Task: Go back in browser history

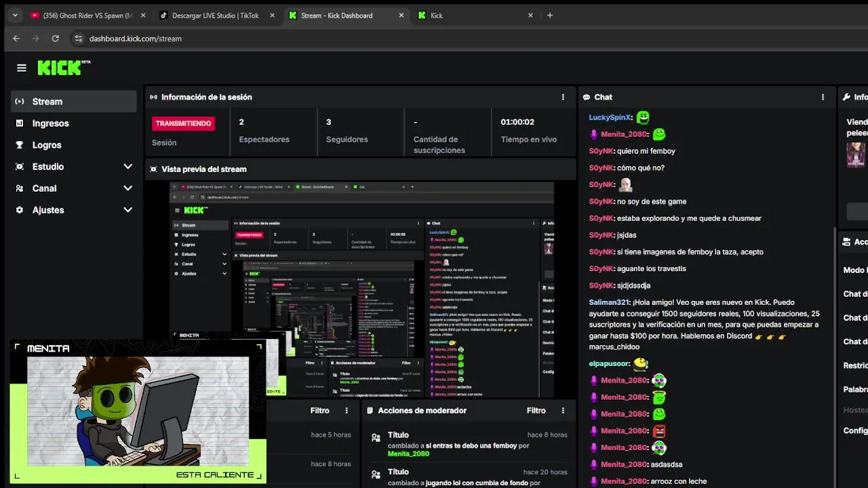Action: (x=16, y=39)
